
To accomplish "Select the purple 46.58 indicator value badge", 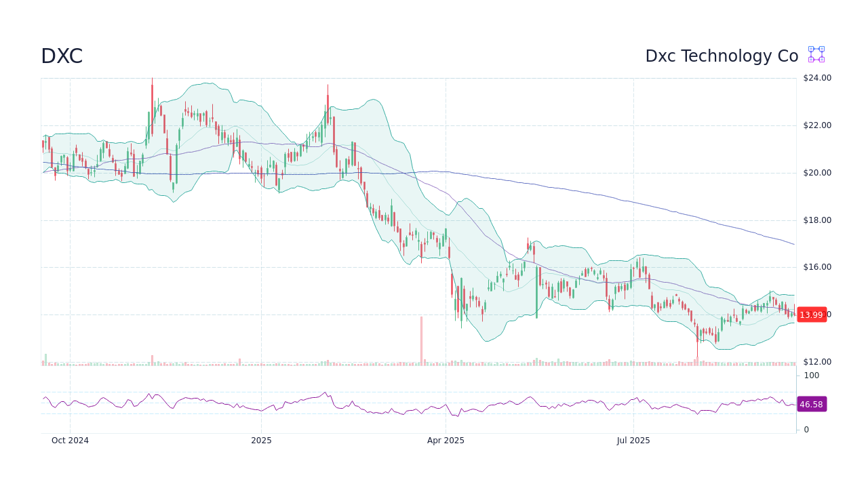I will [812, 405].
